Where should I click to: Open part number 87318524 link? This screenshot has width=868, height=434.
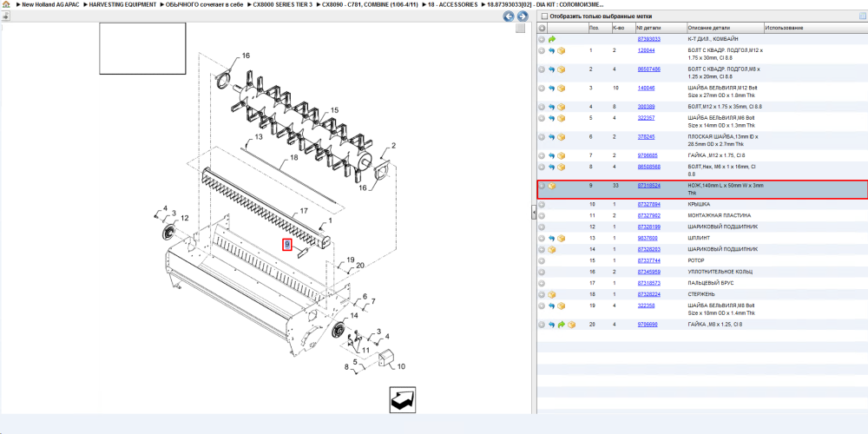[648, 186]
